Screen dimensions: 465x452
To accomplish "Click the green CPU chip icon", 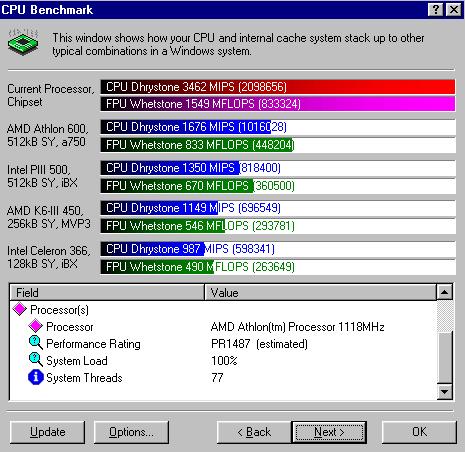I will [23, 43].
